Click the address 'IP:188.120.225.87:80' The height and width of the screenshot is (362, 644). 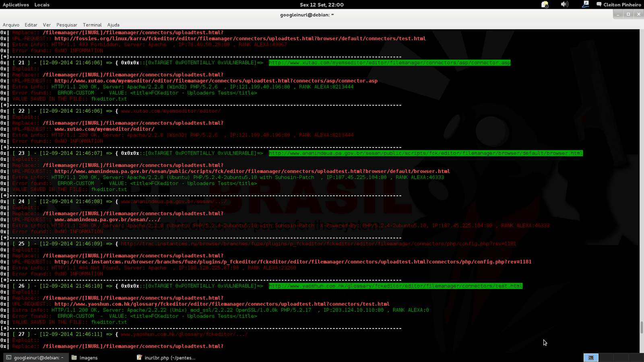pyautogui.click(x=208, y=268)
